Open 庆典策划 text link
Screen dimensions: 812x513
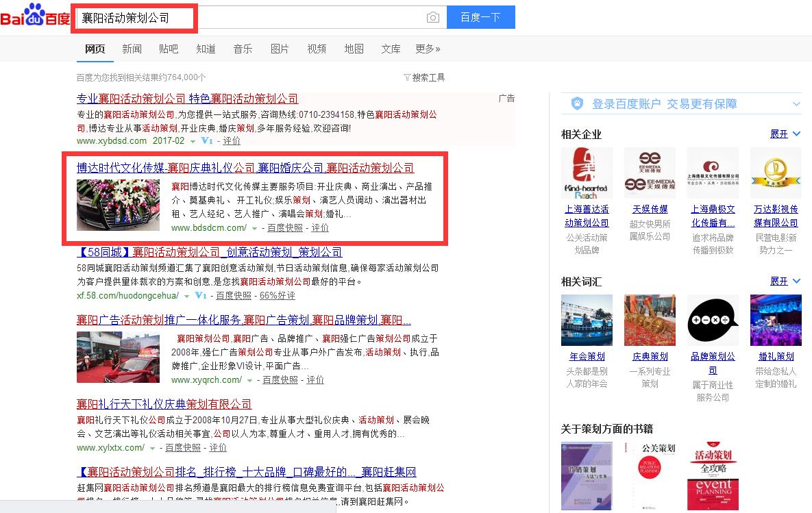(650, 357)
